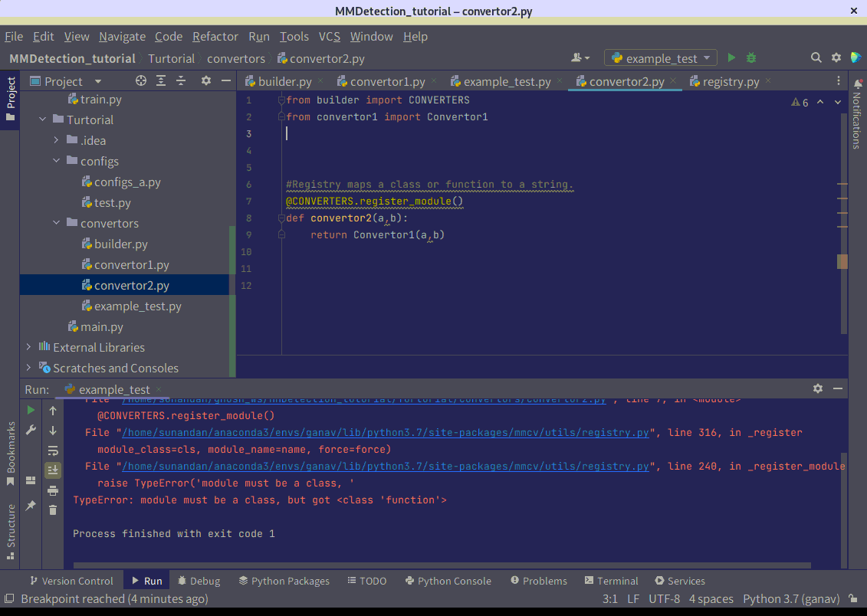Start debugging with the bug icon
Screen dimensions: 867x616
click(750, 57)
